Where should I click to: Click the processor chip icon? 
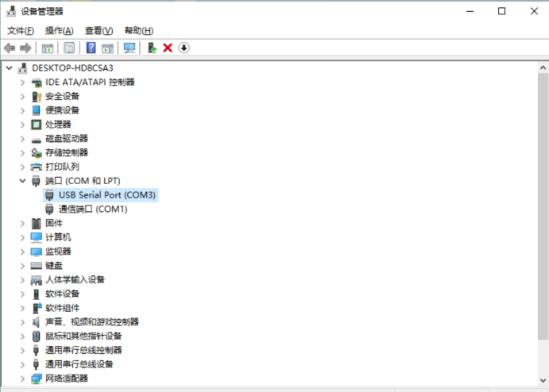pos(36,125)
